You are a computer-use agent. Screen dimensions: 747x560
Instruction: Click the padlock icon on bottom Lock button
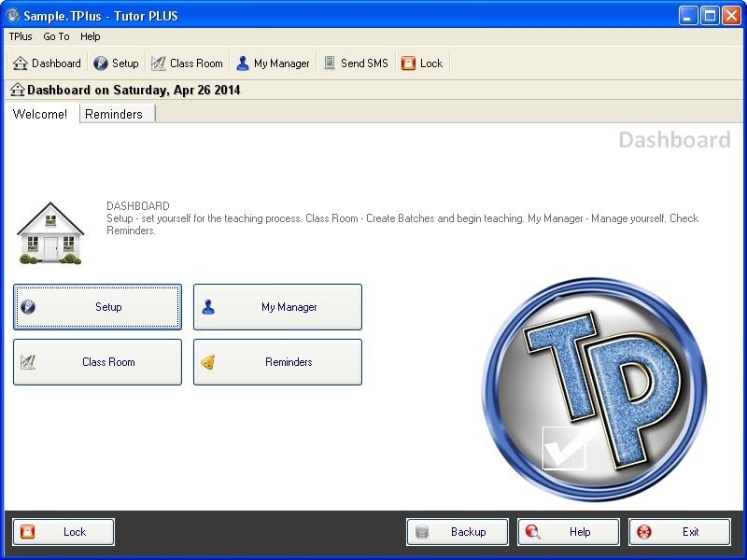click(28, 532)
